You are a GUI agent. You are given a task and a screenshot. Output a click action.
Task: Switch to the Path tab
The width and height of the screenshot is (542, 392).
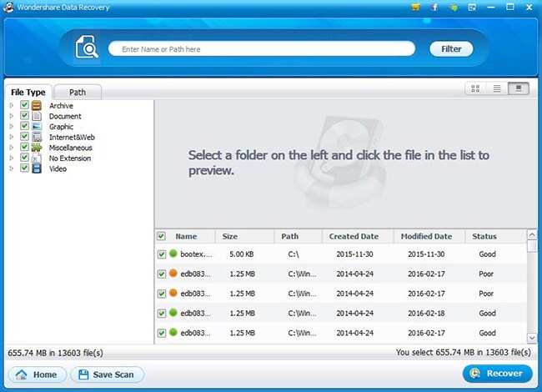point(78,93)
